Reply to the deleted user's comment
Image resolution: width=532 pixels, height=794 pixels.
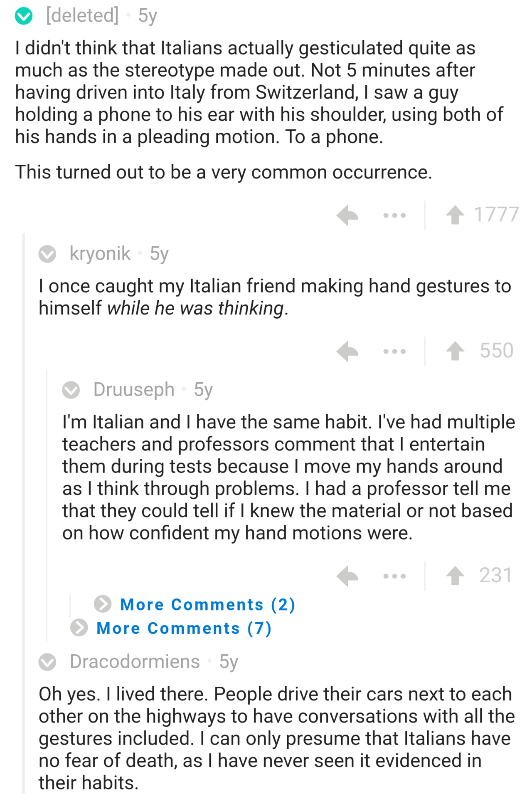(347, 215)
